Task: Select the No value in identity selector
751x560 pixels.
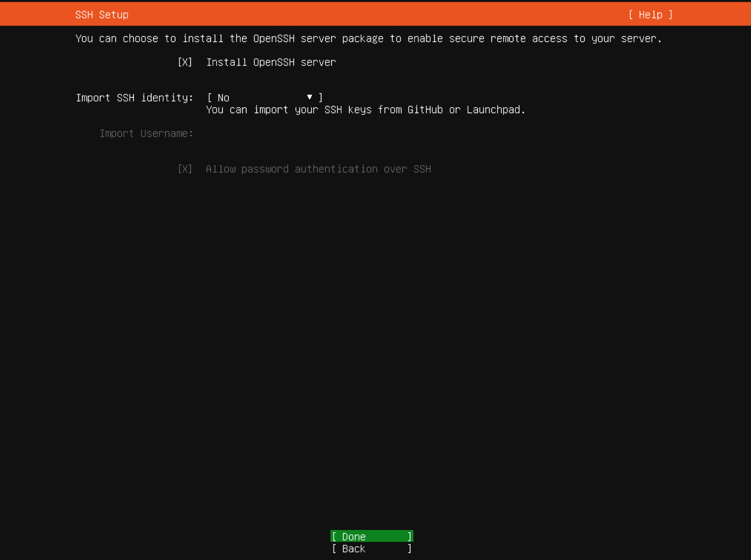Action: click(x=223, y=98)
